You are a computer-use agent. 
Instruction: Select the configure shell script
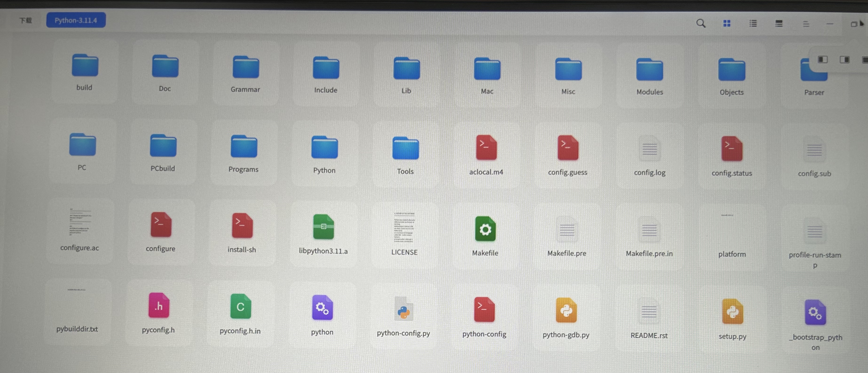[x=161, y=225]
